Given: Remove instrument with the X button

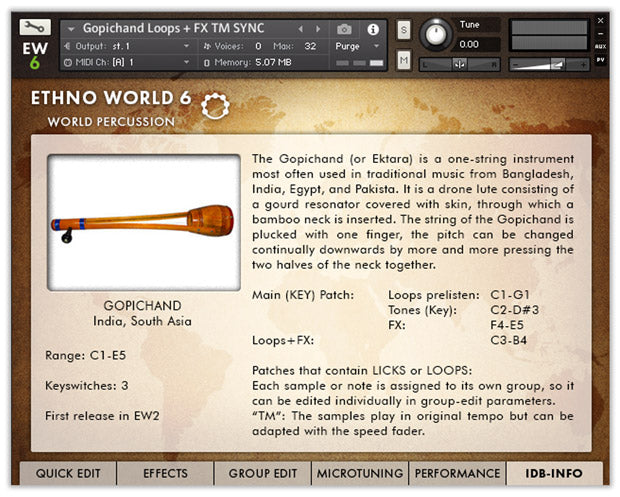Looking at the screenshot, I should point(600,20).
